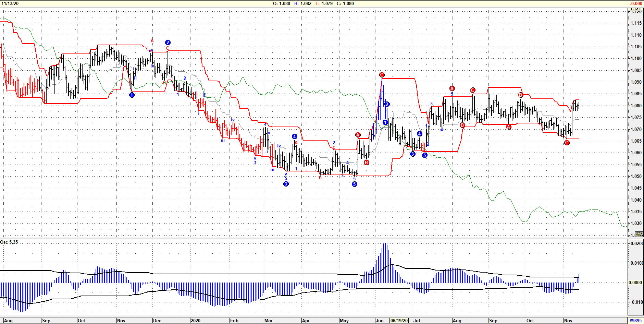Select blue circled 4 wave label in late March
This screenshot has height=324, width=644.
[x=294, y=136]
